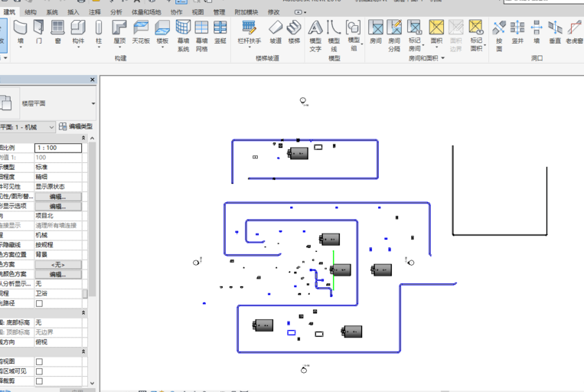Expand the 房间和面积 panel dropdown arrow
This screenshot has width=584, height=392.
tap(443, 58)
